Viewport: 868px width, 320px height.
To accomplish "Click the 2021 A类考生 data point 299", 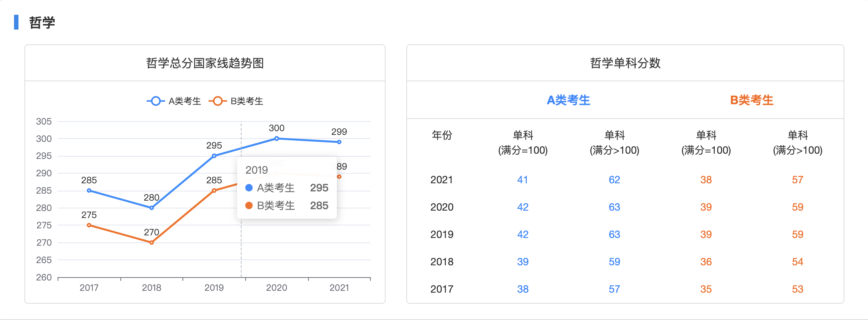I will (x=339, y=142).
